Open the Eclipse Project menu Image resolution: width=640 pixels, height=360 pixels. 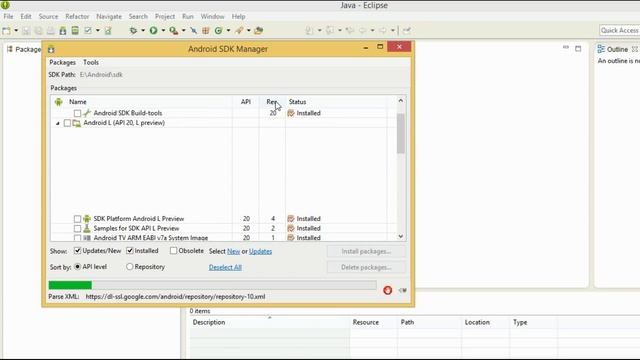click(x=165, y=17)
